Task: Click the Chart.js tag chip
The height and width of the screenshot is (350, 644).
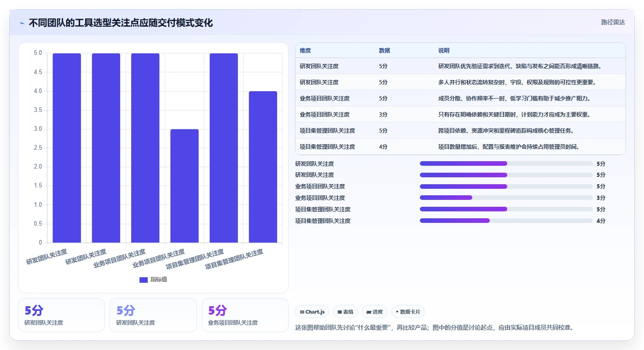Action: coord(312,312)
